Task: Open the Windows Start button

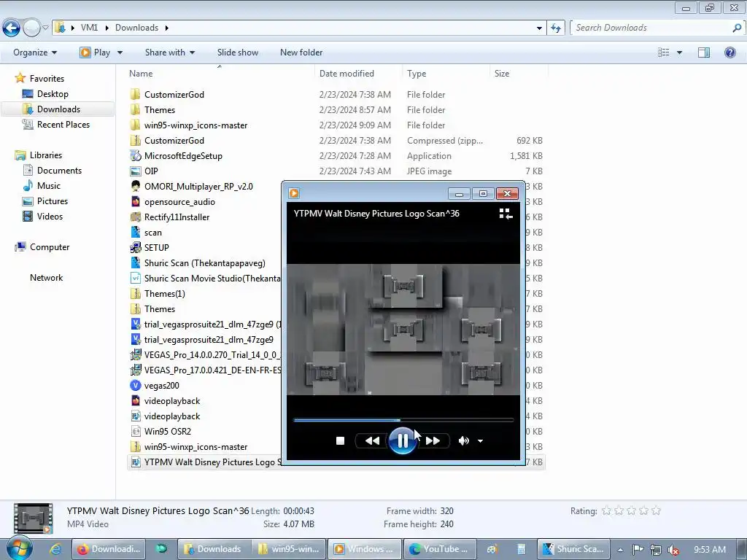Action: 20,548
